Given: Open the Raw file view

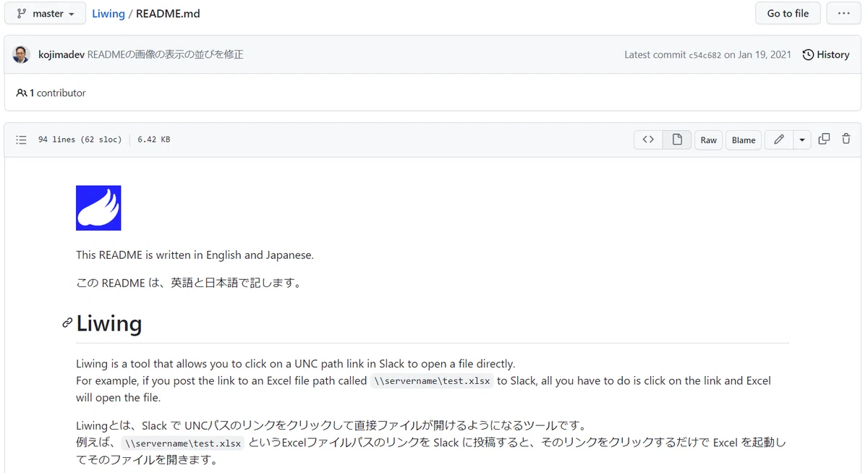Looking at the screenshot, I should (709, 140).
